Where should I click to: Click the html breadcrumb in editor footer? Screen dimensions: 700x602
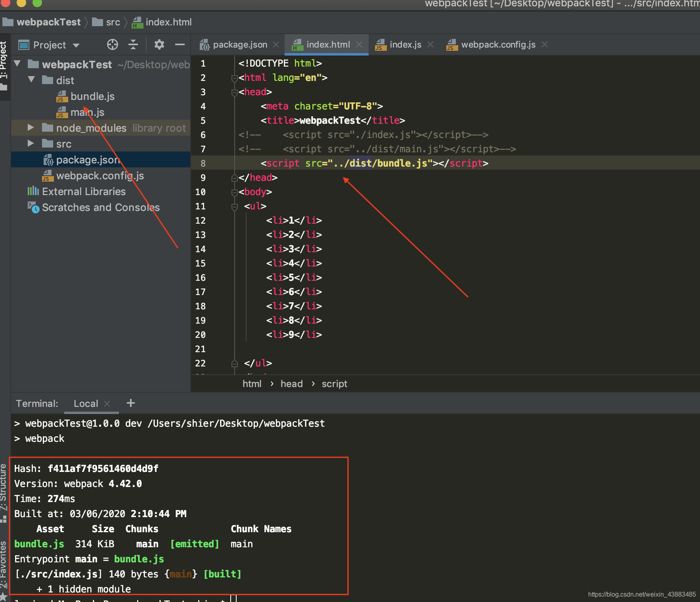pyautogui.click(x=252, y=384)
